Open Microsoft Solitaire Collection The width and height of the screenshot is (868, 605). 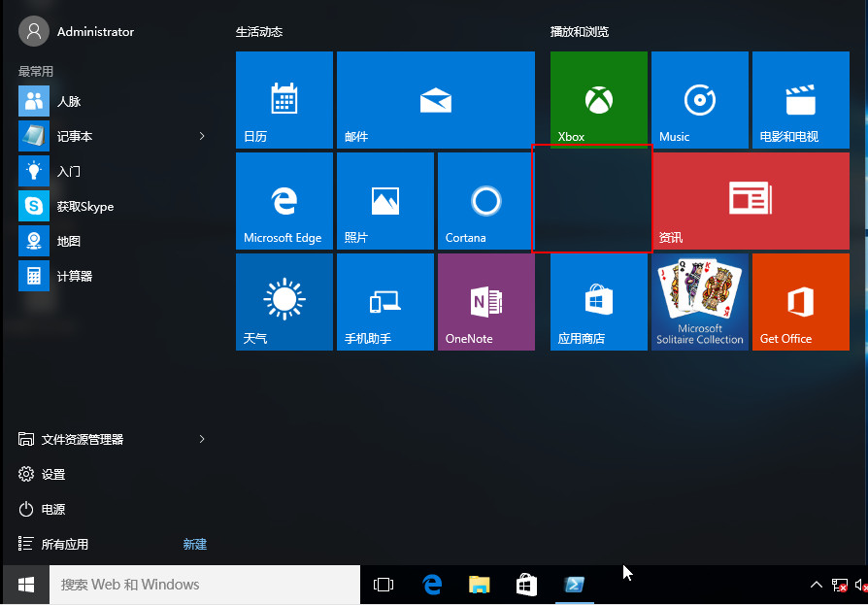coord(699,301)
